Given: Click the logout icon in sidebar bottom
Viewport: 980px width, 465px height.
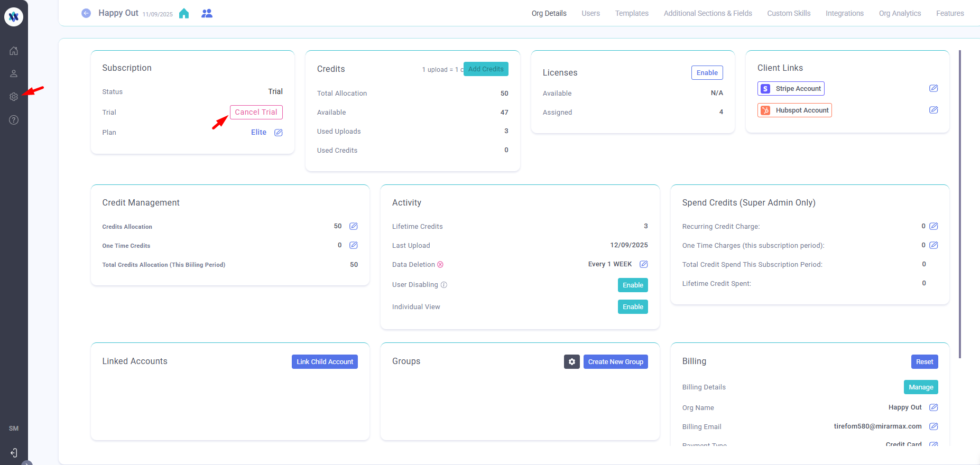Looking at the screenshot, I should (x=14, y=453).
